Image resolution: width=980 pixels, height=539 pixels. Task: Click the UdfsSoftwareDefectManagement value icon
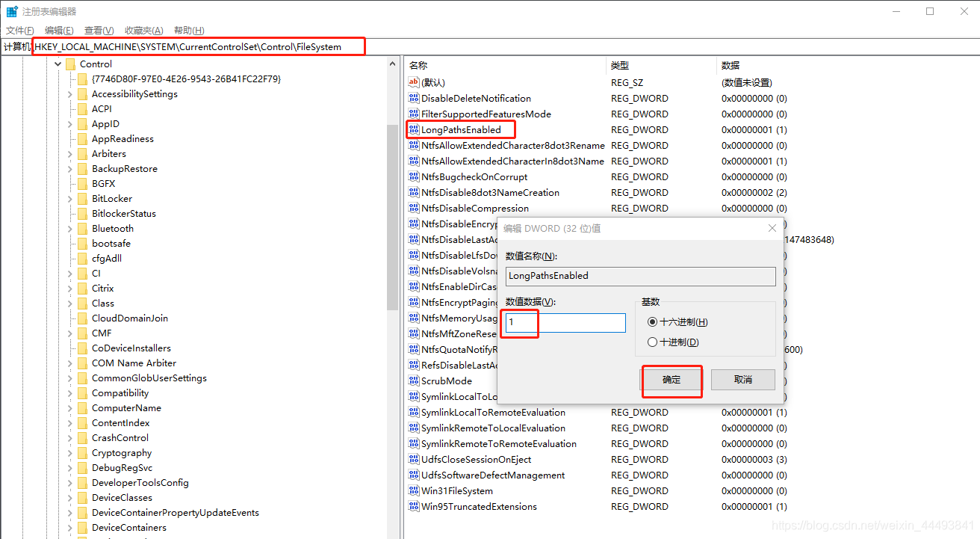pos(414,475)
